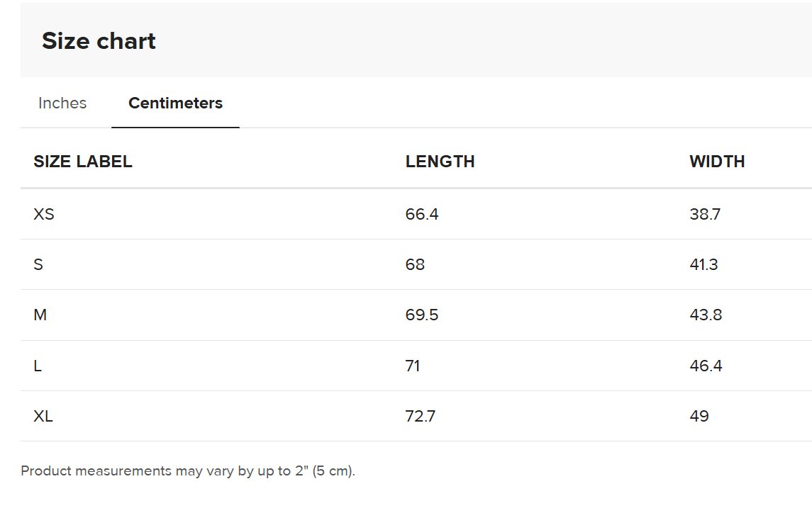Select the XS size row label
This screenshot has width=812, height=513.
point(44,214)
